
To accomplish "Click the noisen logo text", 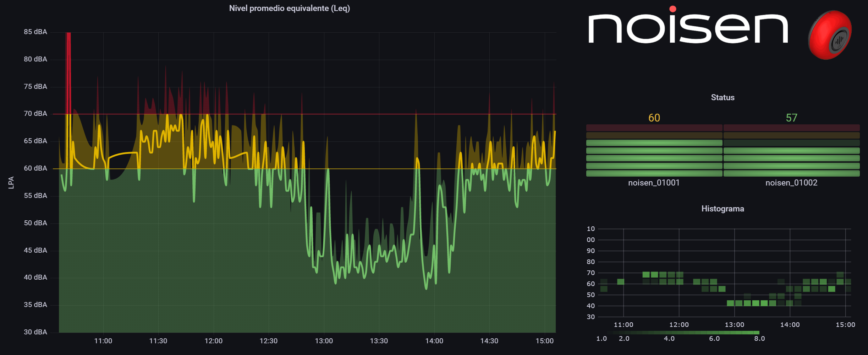I will [x=688, y=28].
